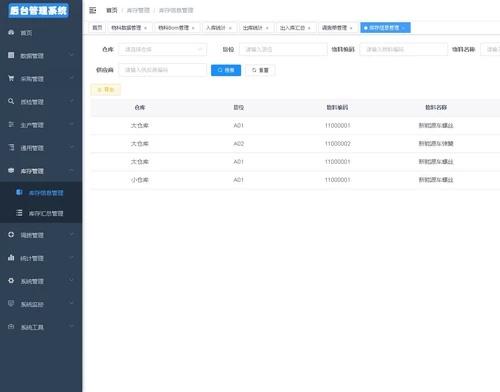Close the 物料数据管理 tab
This screenshot has height=392, width=500.
coord(145,28)
